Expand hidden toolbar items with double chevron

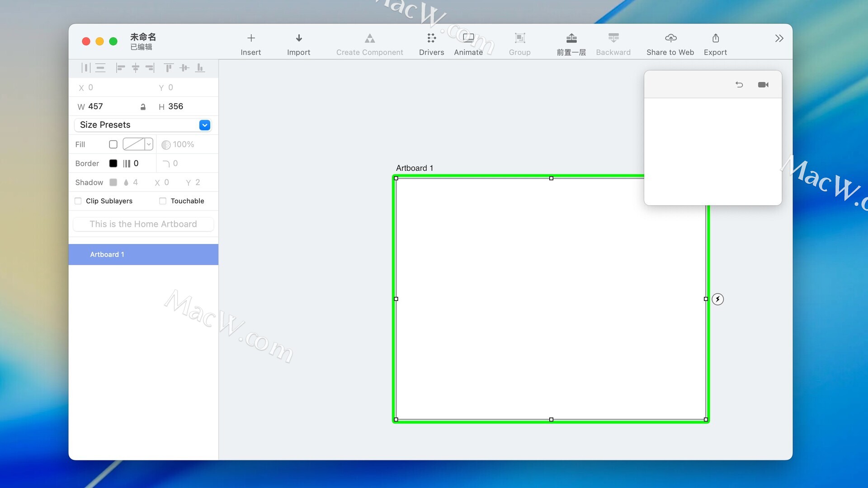pyautogui.click(x=778, y=38)
